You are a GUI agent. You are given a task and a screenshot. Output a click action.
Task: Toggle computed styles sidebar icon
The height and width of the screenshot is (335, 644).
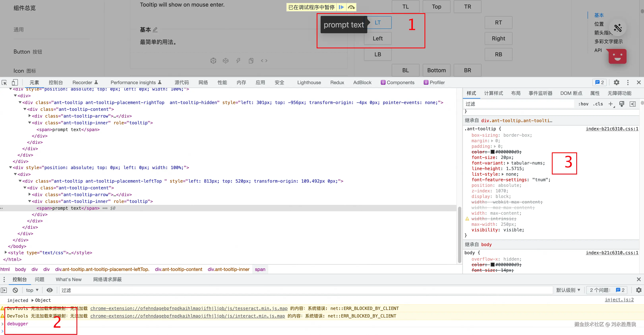click(x=633, y=104)
